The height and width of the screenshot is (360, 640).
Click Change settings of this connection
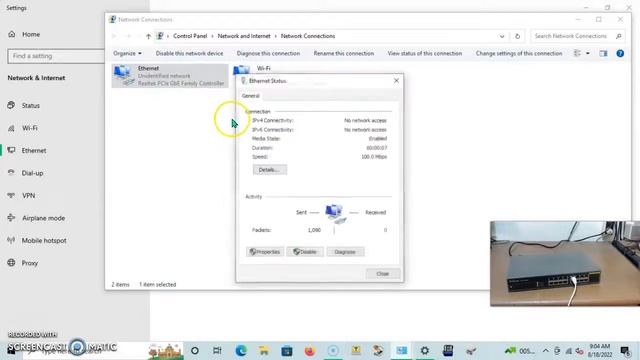click(x=519, y=53)
